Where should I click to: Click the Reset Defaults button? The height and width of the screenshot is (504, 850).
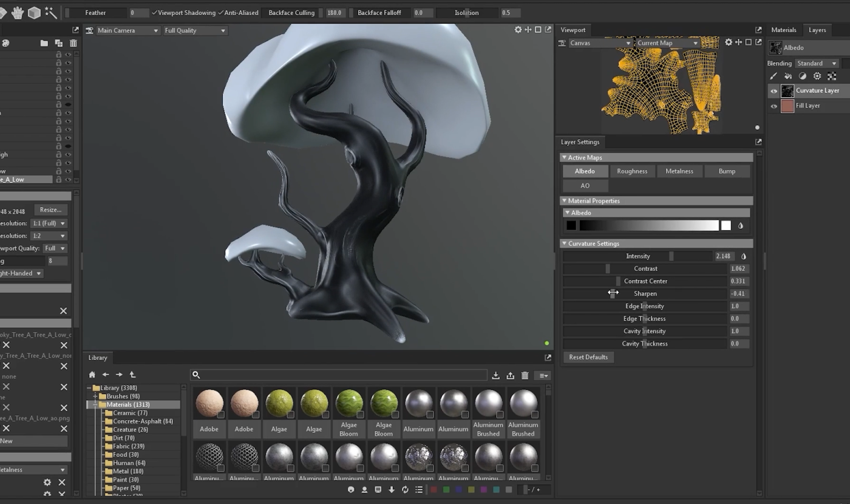click(588, 357)
